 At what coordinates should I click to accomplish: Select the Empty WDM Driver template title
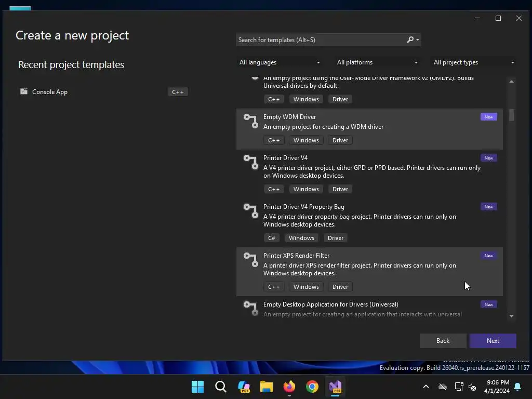(x=289, y=117)
